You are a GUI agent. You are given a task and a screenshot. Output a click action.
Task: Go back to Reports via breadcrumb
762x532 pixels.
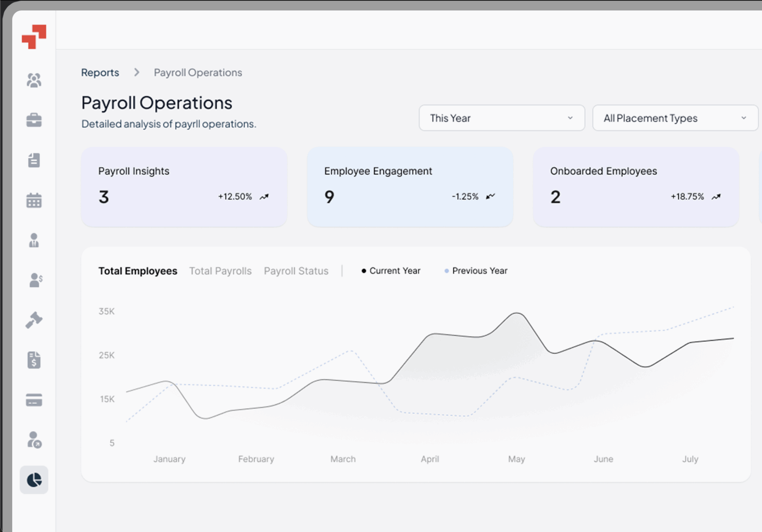[100, 72]
